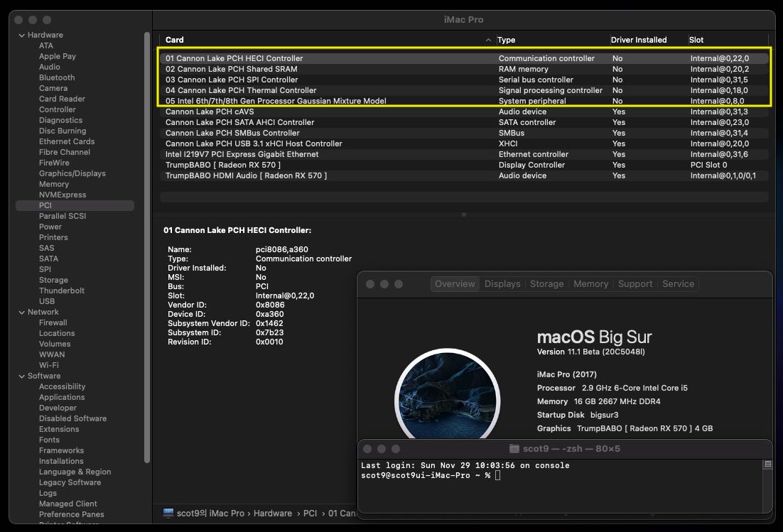The width and height of the screenshot is (783, 532).
Task: Open the Service tab
Action: click(678, 284)
